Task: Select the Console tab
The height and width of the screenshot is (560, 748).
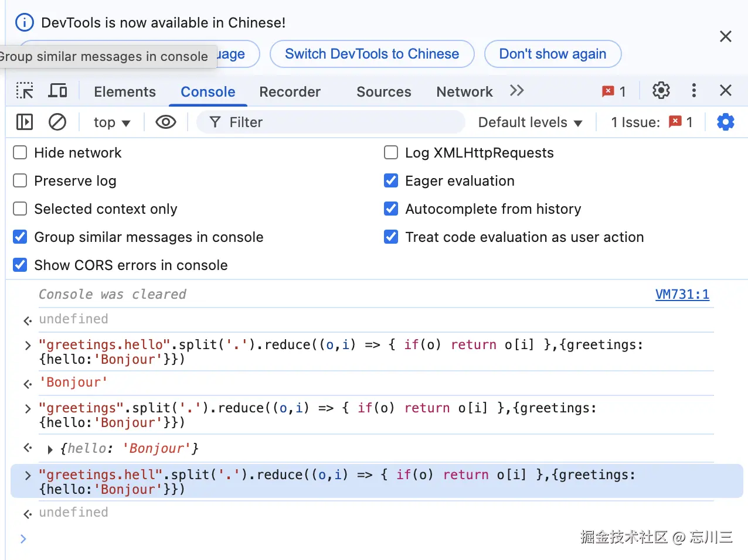Action: point(208,92)
